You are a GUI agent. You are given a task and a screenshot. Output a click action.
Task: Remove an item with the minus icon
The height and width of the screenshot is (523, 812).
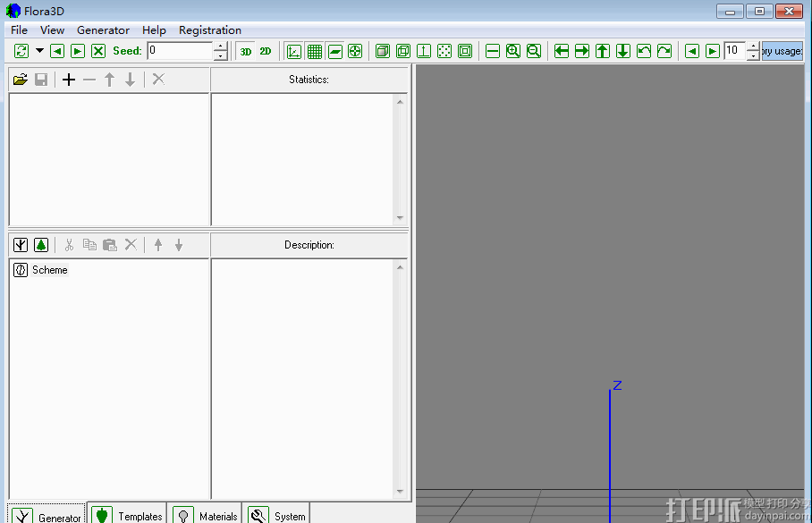pyautogui.click(x=89, y=80)
